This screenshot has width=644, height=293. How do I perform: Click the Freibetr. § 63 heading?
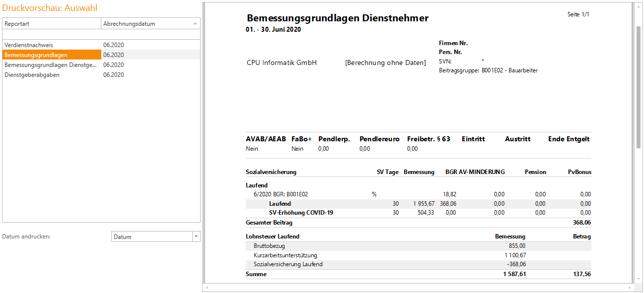coord(429,139)
